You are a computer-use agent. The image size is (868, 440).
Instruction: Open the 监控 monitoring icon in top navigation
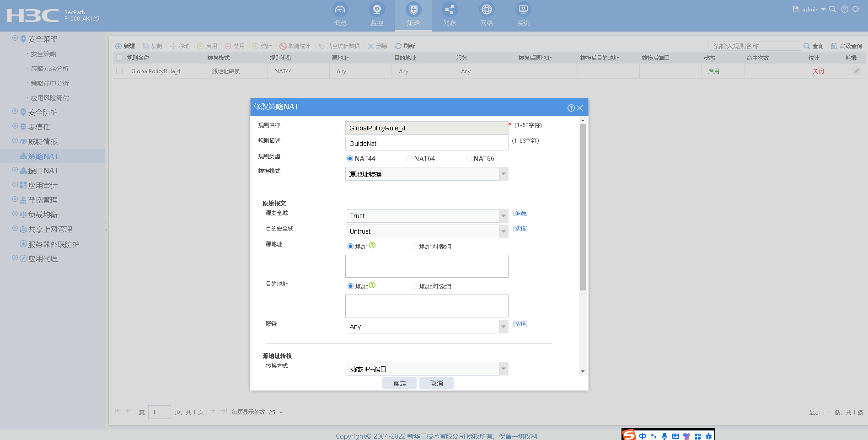[x=376, y=10]
